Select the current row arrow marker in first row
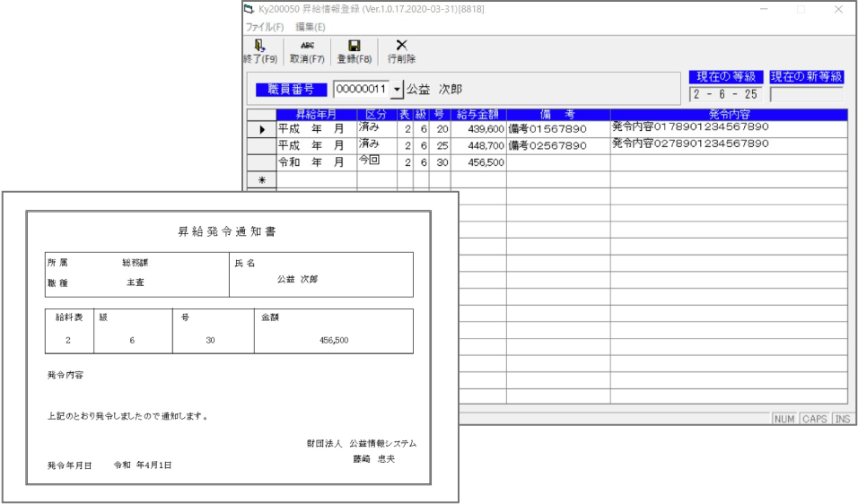Screen dimensions: 858x504 point(261,129)
